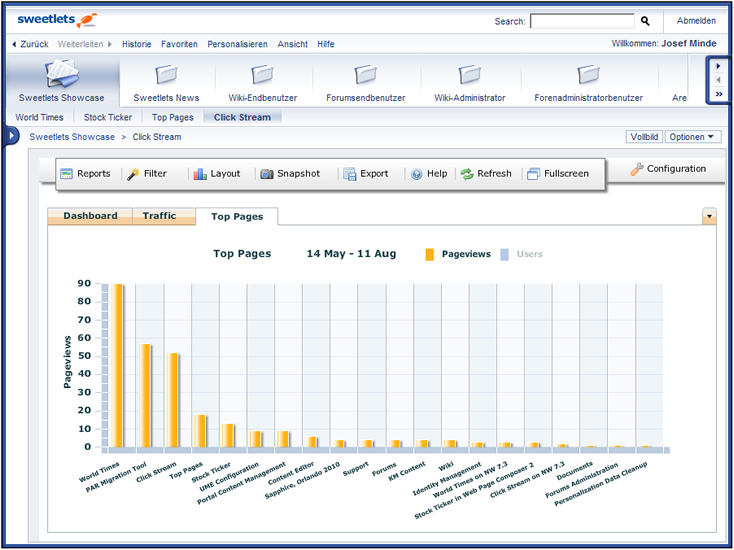Image resolution: width=734 pixels, height=550 pixels.
Task: Open Wiki-Administrator folder
Action: click(x=470, y=75)
